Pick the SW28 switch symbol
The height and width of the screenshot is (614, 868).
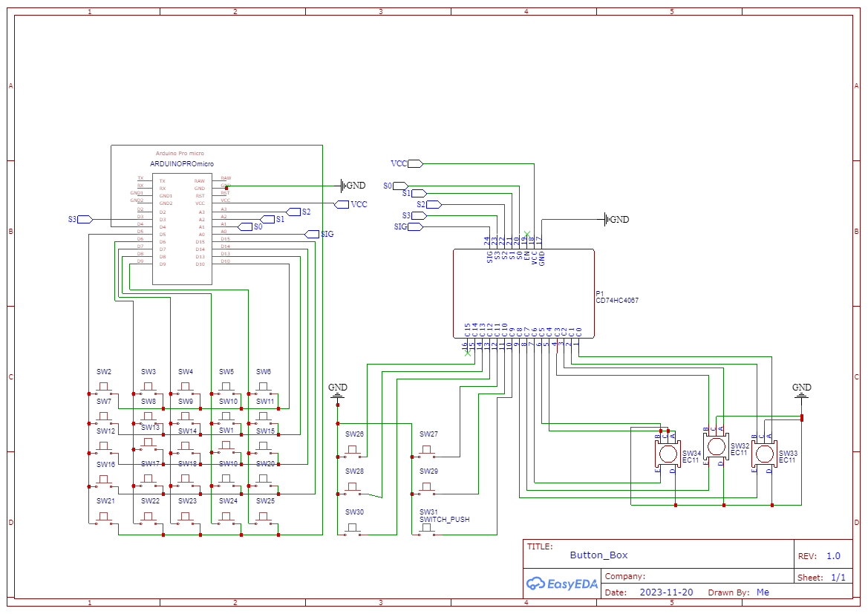(x=353, y=489)
